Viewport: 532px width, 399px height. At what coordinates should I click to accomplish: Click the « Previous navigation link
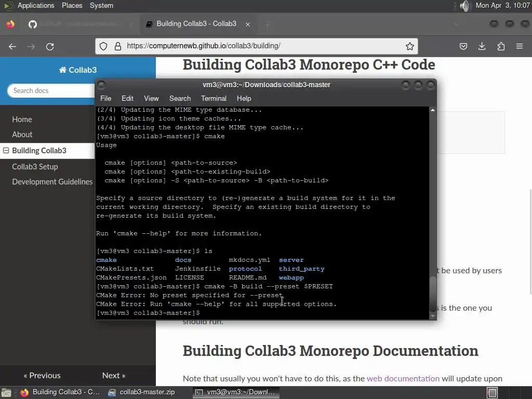[42, 375]
